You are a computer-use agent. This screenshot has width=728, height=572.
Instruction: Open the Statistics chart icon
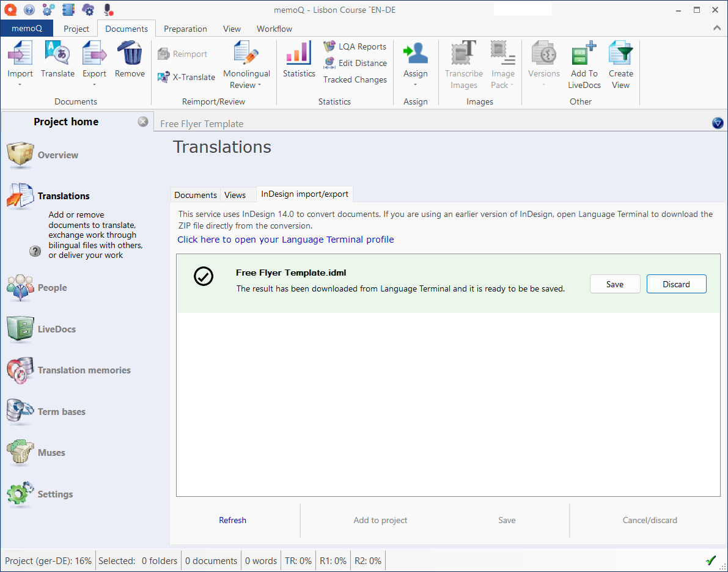[299, 53]
